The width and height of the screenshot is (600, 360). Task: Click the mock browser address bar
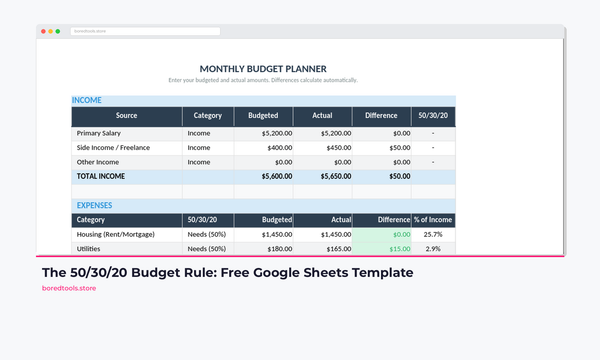(x=145, y=31)
